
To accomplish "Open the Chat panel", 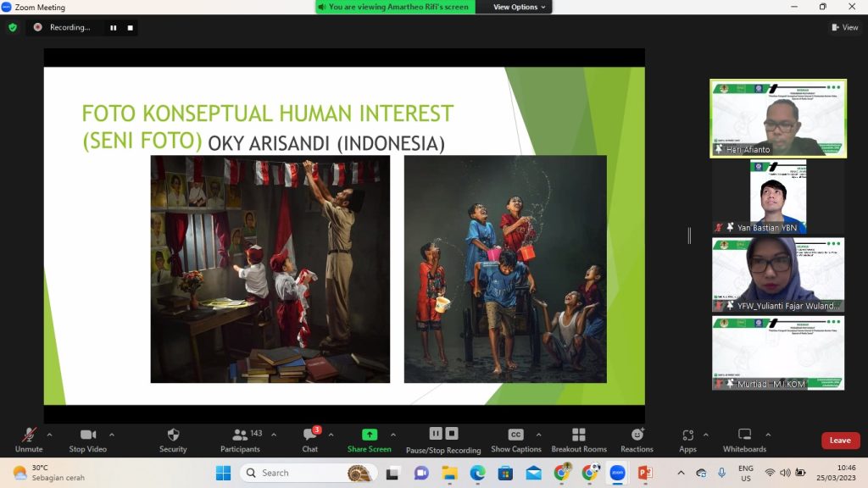I will (x=310, y=440).
